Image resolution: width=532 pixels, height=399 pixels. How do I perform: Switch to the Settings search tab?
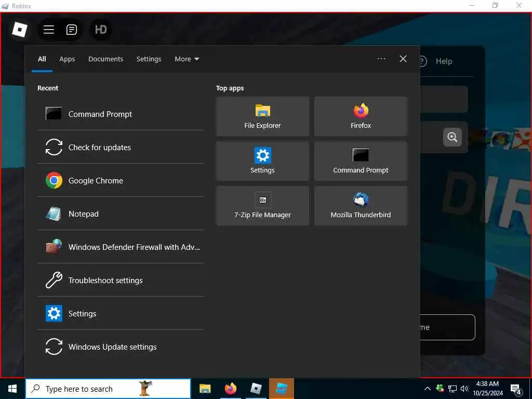coord(149,59)
